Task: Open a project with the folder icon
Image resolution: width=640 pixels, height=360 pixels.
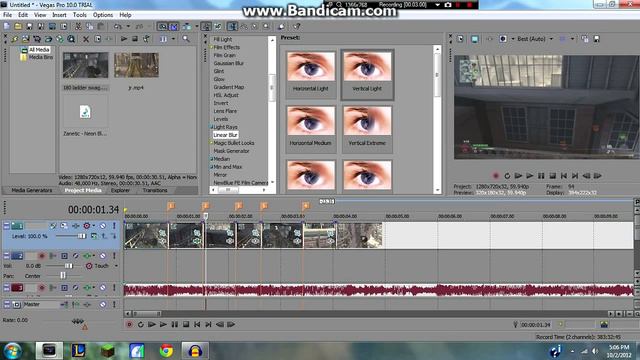Action: tap(18, 27)
